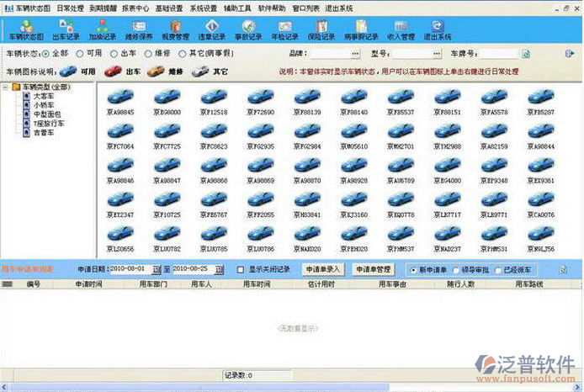This screenshot has height=392, width=584.
Task: Open 出车记录 from the toolbar
Action: [66, 30]
